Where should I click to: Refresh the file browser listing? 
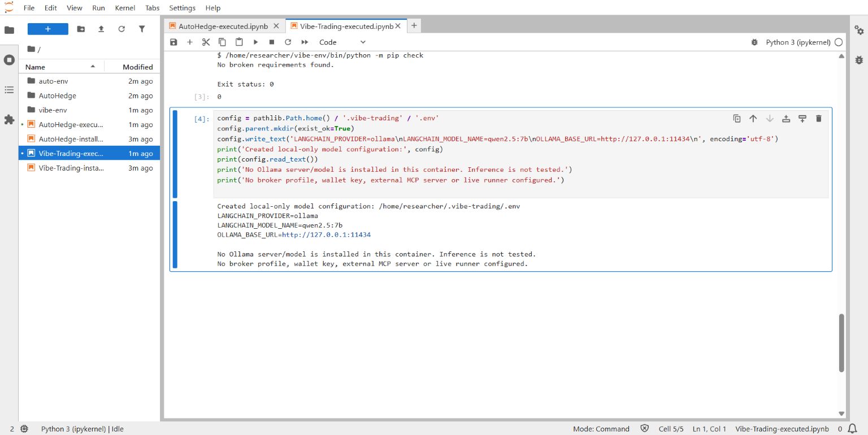pos(121,29)
